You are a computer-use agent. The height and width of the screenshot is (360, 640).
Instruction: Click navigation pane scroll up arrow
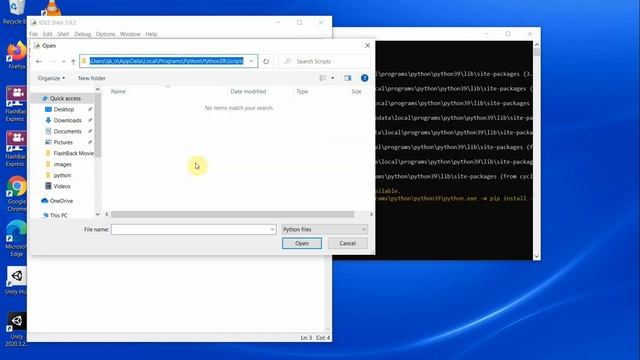coord(98,89)
